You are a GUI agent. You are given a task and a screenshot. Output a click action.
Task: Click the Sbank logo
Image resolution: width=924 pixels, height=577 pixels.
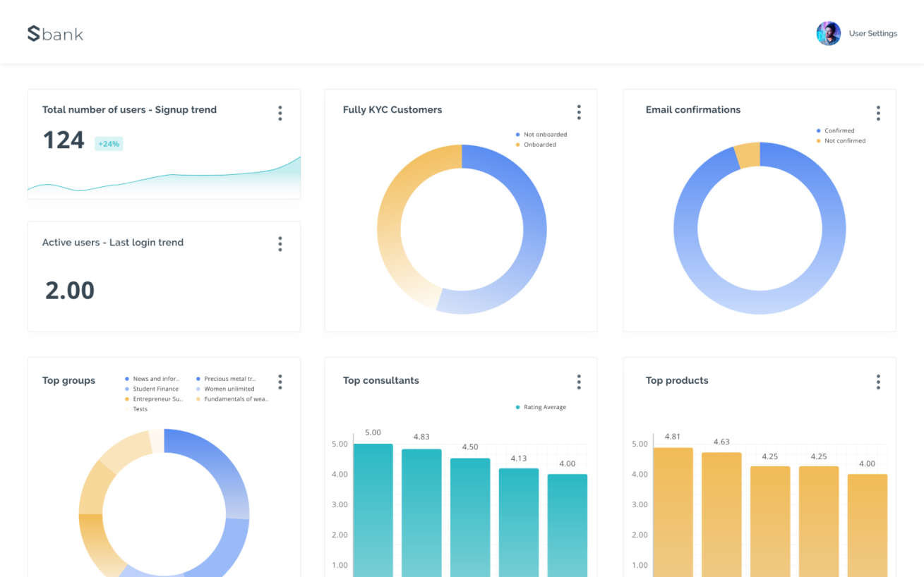(x=55, y=33)
